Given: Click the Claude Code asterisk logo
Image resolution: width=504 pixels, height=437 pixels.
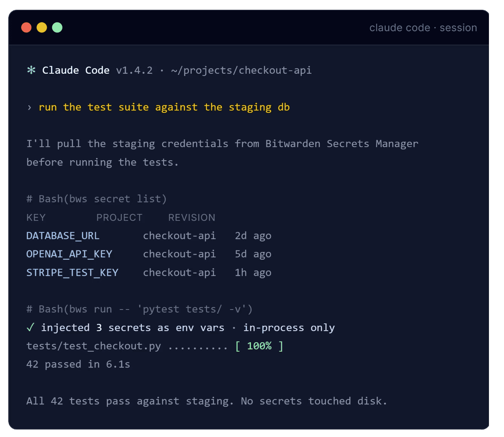Looking at the screenshot, I should [x=31, y=70].
